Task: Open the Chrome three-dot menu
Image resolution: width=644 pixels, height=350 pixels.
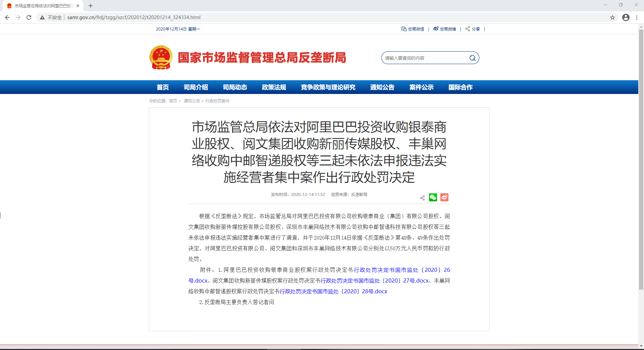Action: click(637, 17)
